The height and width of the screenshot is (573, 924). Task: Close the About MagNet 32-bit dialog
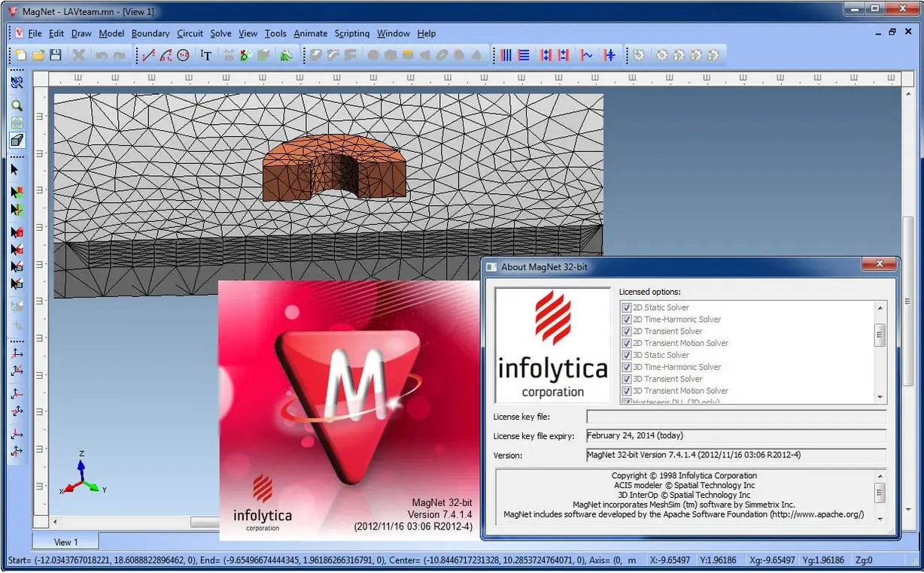point(878,265)
